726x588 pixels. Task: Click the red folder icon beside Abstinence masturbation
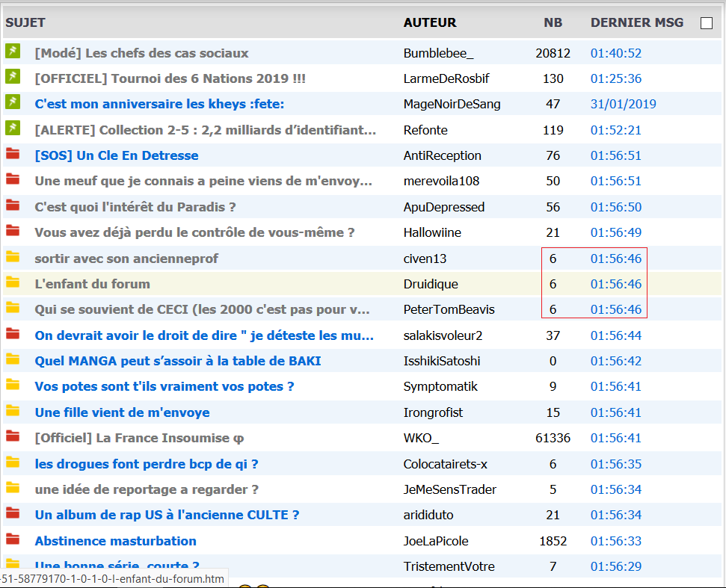click(x=13, y=539)
